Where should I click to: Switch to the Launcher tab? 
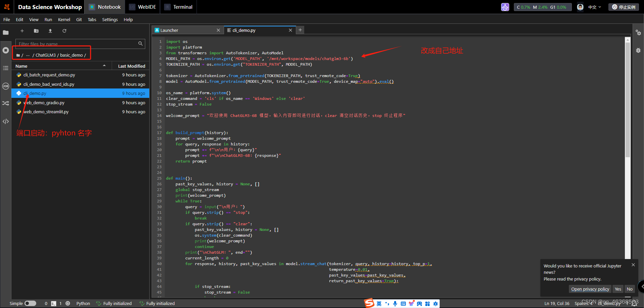click(169, 30)
